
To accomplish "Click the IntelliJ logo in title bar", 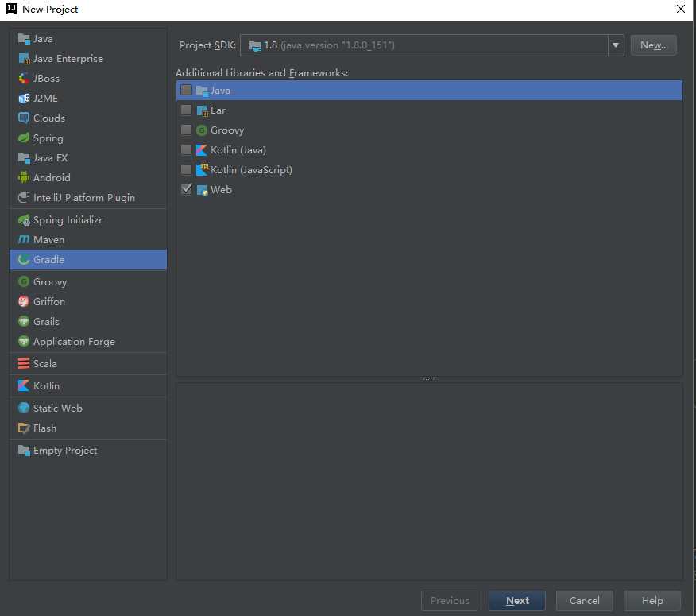I will click(x=12, y=9).
